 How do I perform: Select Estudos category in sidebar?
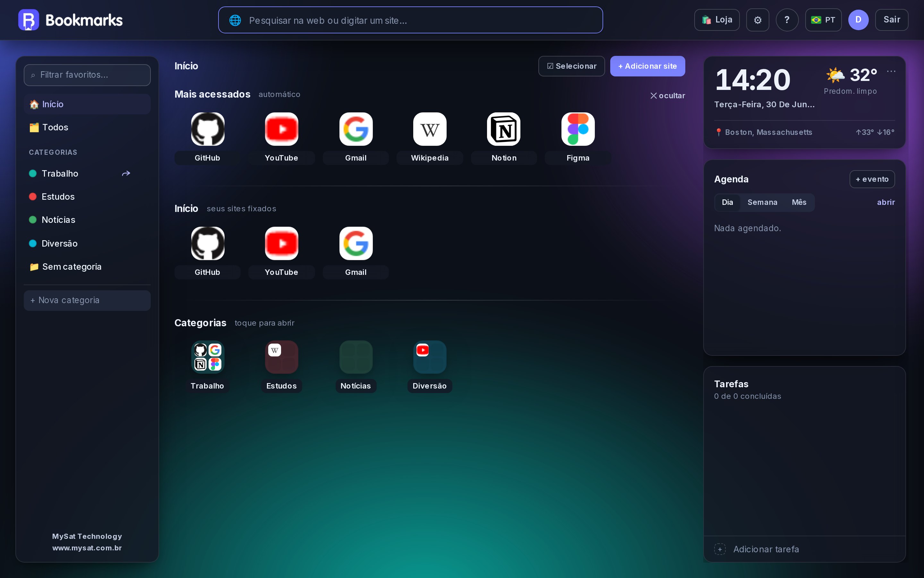click(x=87, y=197)
